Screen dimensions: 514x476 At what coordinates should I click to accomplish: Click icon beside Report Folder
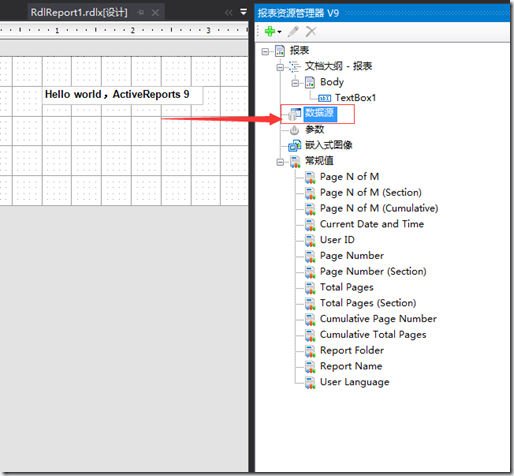(310, 351)
